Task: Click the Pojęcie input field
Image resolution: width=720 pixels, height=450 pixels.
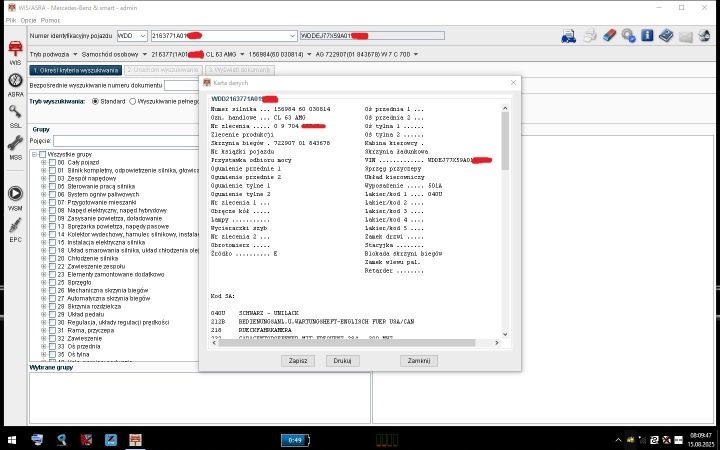Action: click(x=125, y=141)
